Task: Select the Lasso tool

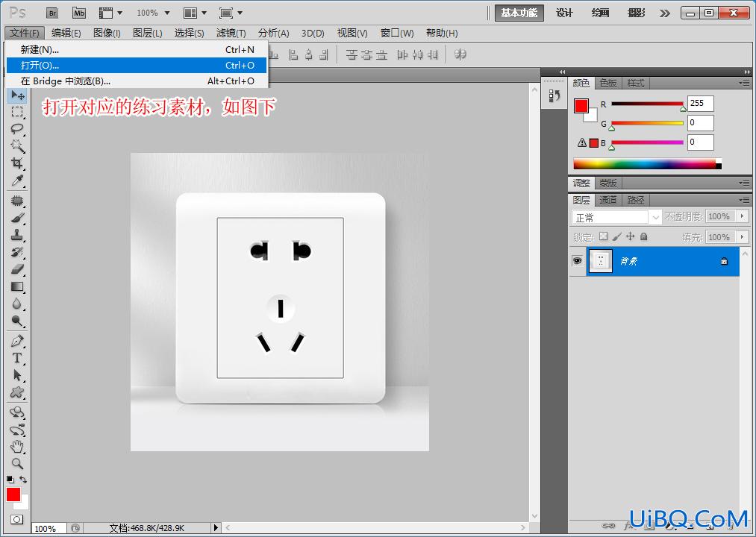Action: pos(17,129)
